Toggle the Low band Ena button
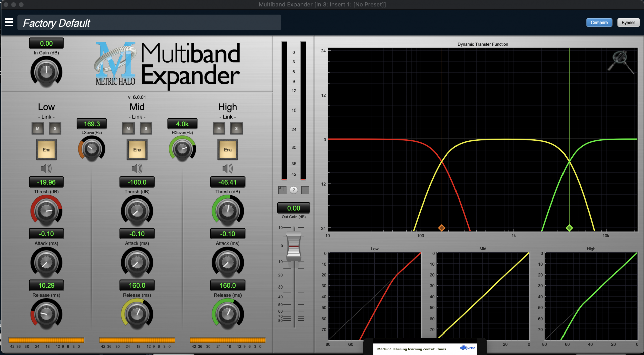644x355 pixels. point(46,150)
